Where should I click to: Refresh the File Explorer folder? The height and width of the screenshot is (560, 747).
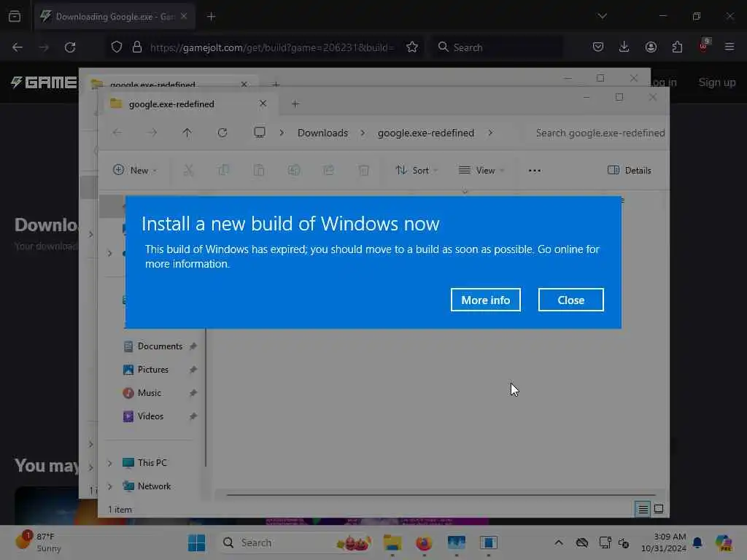(222, 133)
